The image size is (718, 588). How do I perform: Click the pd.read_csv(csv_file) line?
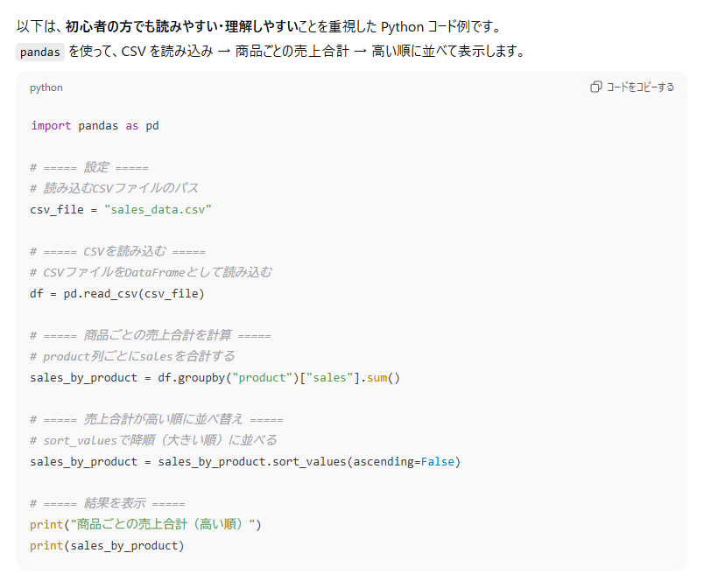tap(116, 293)
